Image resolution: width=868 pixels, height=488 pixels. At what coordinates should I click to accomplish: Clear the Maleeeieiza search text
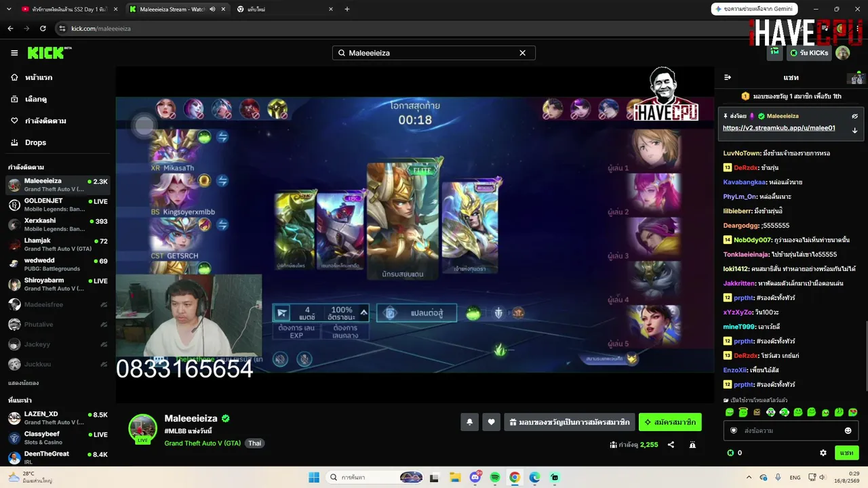coord(522,53)
